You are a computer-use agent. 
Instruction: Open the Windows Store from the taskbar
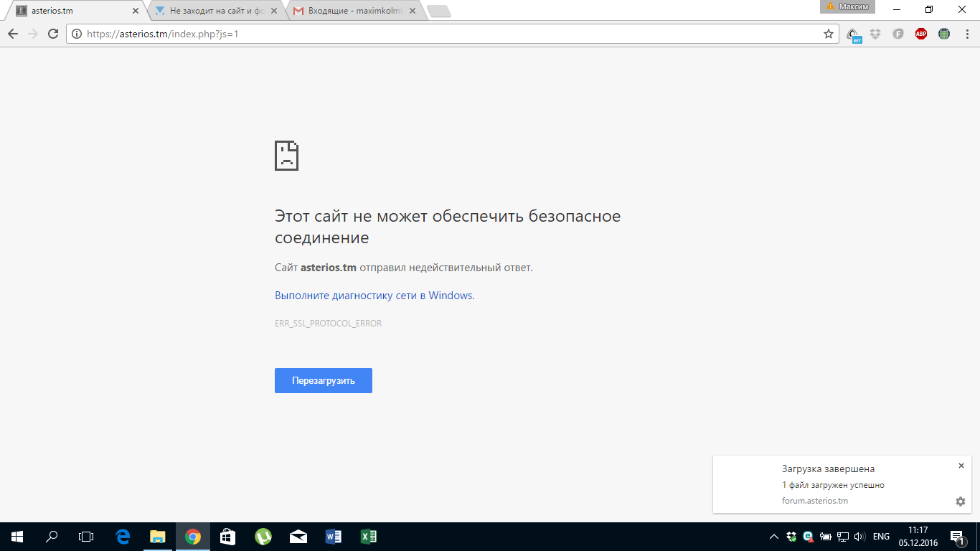[x=228, y=536]
